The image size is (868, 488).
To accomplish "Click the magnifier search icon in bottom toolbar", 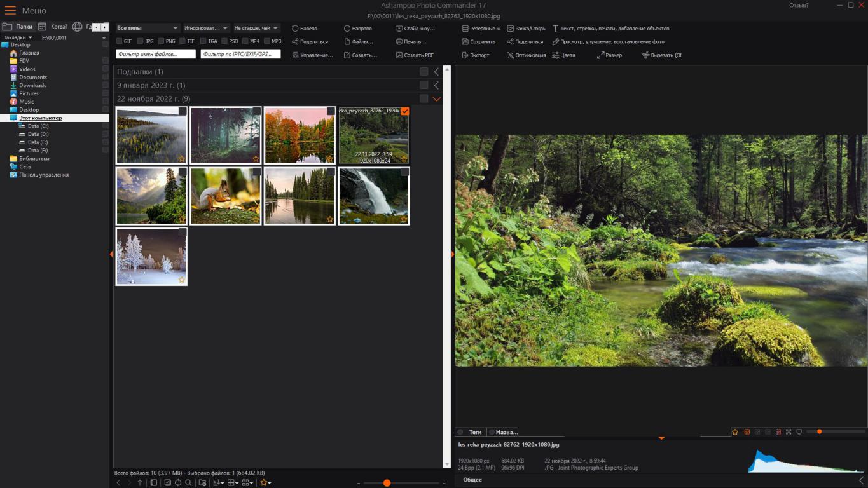I will (x=188, y=483).
